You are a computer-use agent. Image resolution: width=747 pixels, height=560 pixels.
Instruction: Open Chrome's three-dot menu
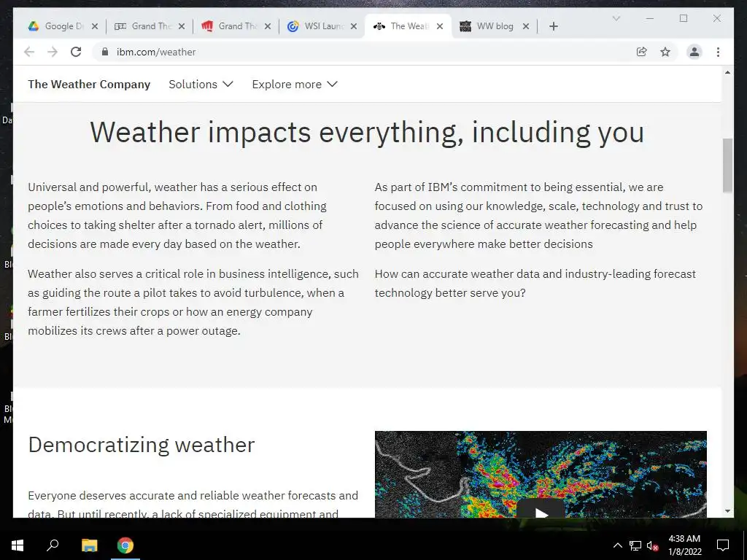coord(718,52)
